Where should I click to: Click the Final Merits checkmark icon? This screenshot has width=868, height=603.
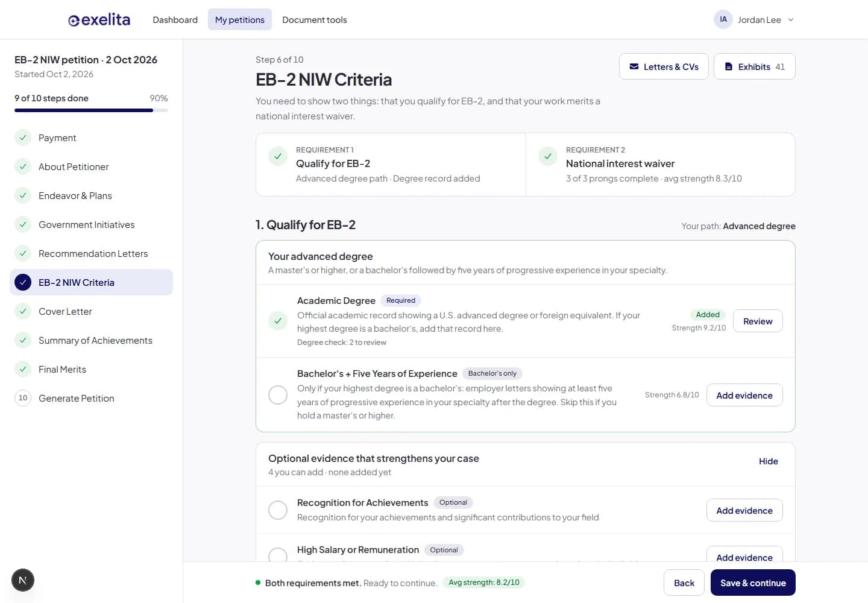(23, 369)
